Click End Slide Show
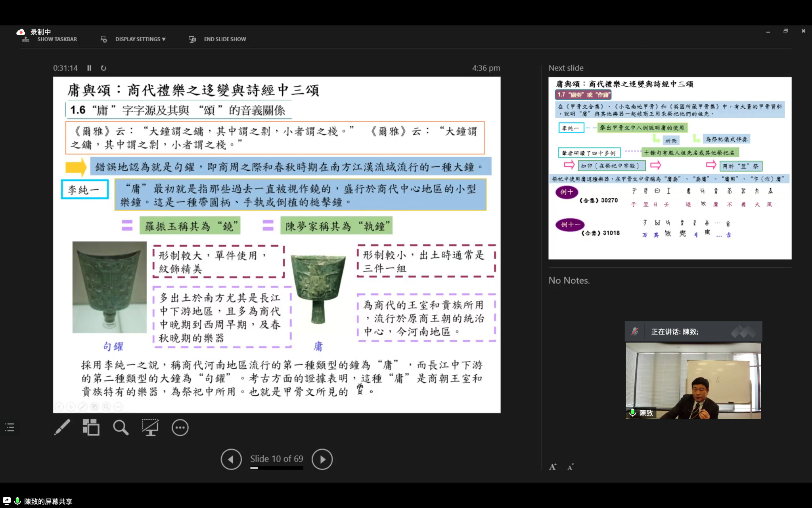 (x=224, y=39)
